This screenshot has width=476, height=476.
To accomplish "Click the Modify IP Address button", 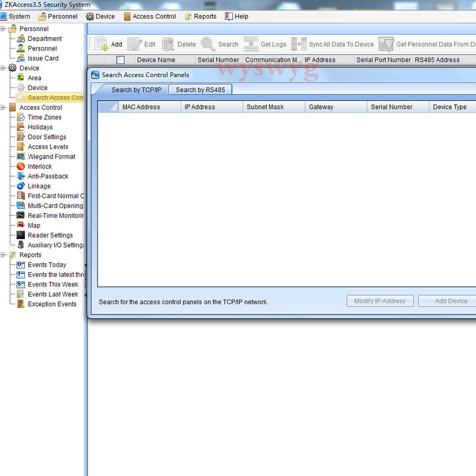I will [x=380, y=301].
